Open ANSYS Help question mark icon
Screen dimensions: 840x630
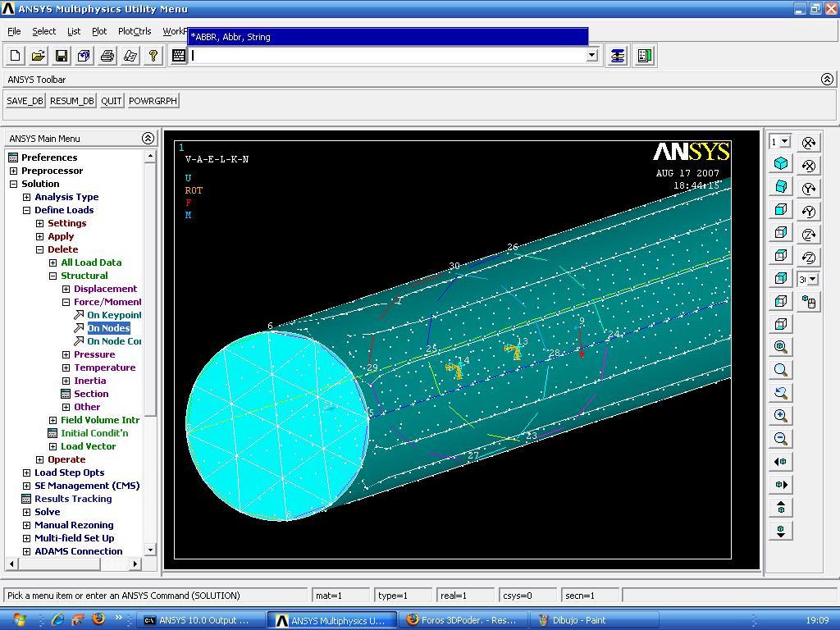pos(153,56)
